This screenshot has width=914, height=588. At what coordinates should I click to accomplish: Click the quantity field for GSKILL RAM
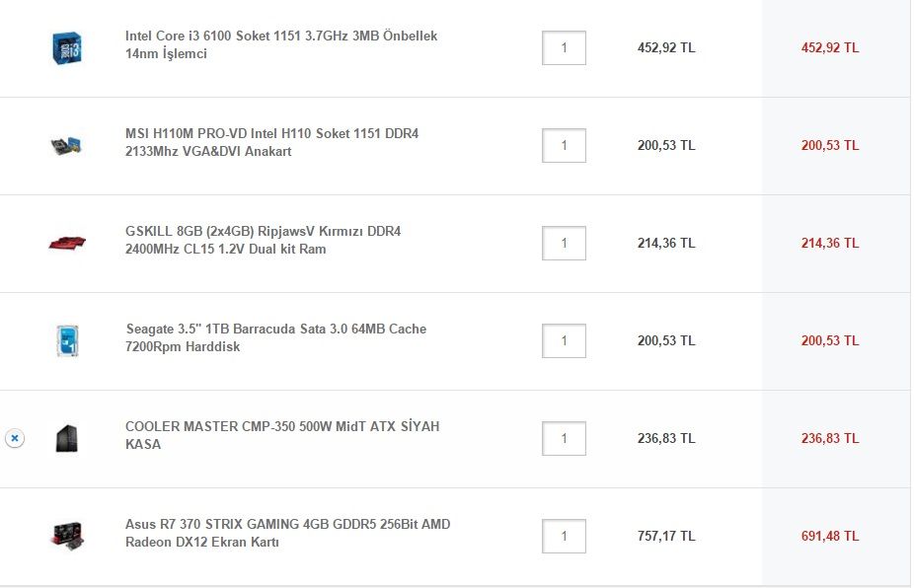click(564, 243)
